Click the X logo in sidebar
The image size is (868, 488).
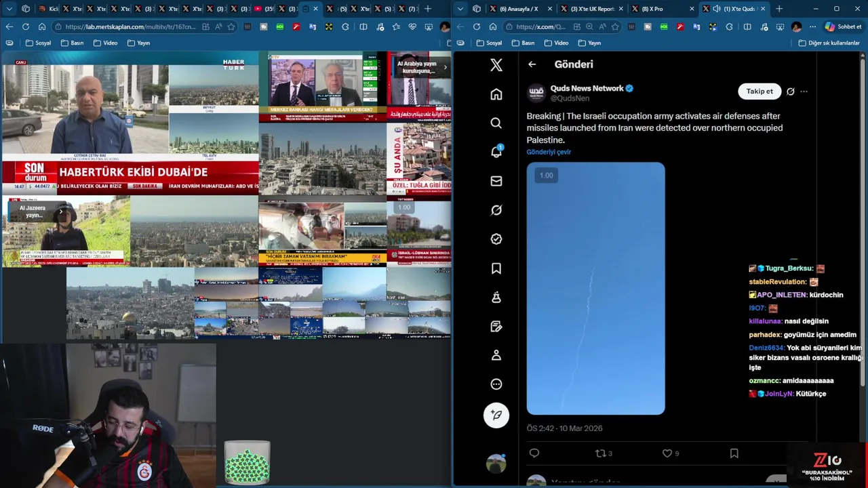496,64
